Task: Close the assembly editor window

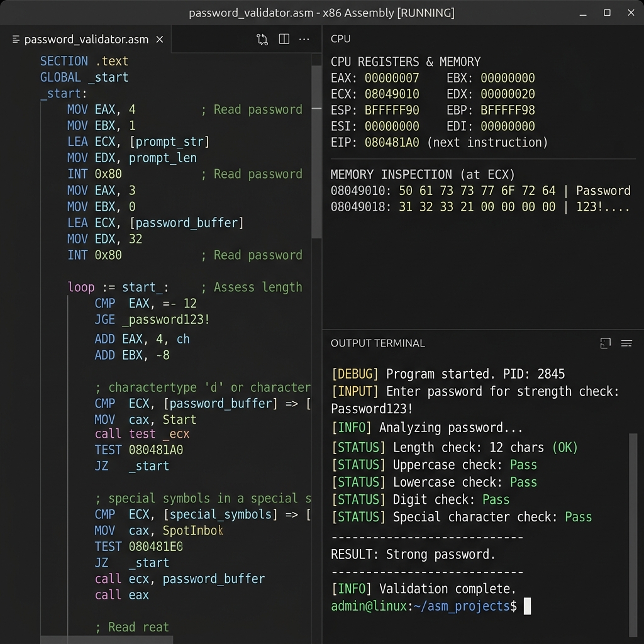Action: coord(631,13)
